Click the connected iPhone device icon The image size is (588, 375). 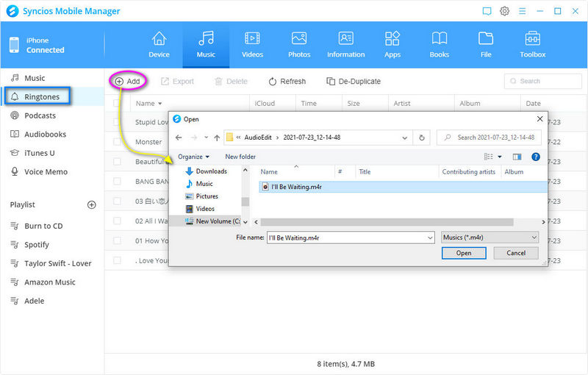(14, 45)
